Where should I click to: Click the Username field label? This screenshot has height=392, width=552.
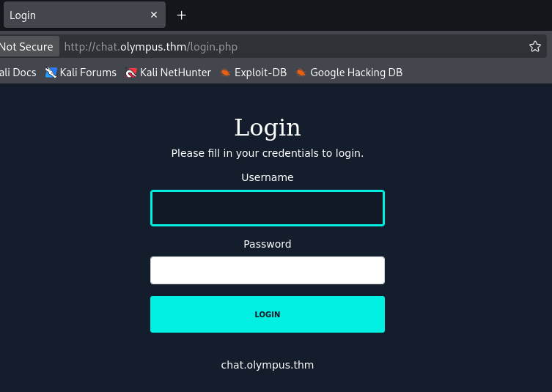pyautogui.click(x=267, y=177)
